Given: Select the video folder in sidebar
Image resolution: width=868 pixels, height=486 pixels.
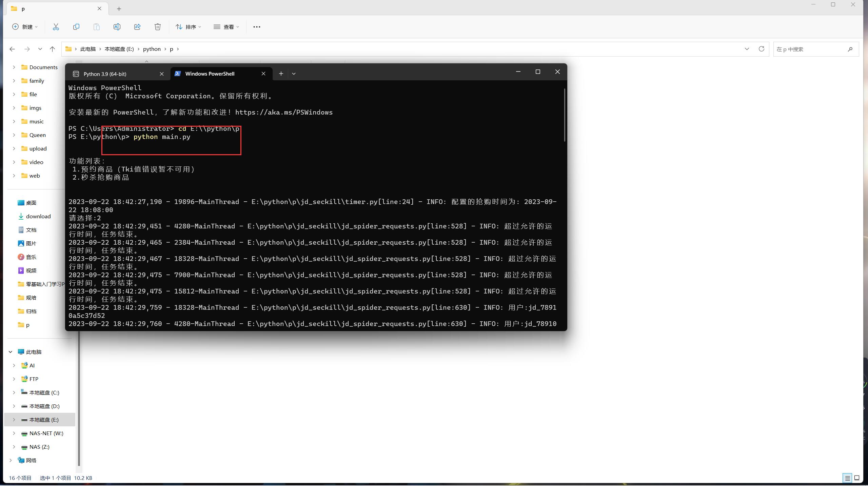Looking at the screenshot, I should [36, 162].
